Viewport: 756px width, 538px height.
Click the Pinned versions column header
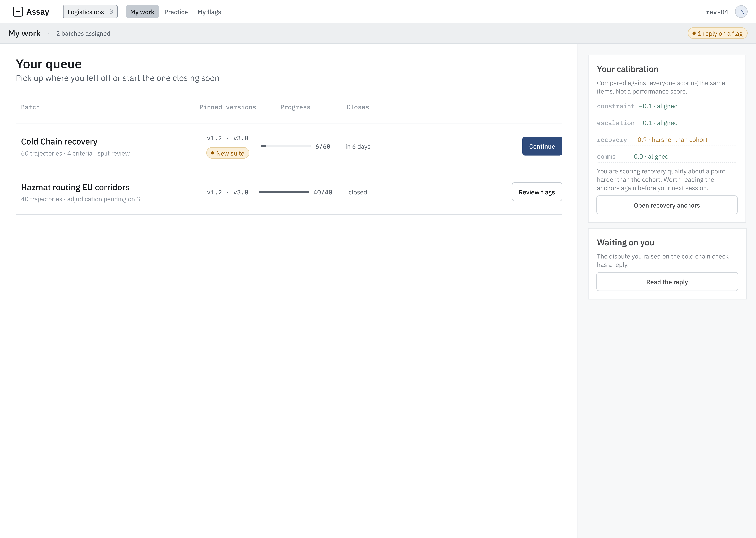(x=228, y=107)
